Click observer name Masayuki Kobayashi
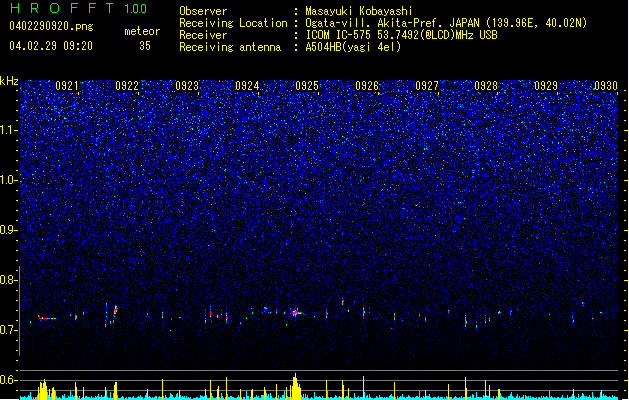Viewport: 629px width, 400px height. pyautogui.click(x=359, y=11)
